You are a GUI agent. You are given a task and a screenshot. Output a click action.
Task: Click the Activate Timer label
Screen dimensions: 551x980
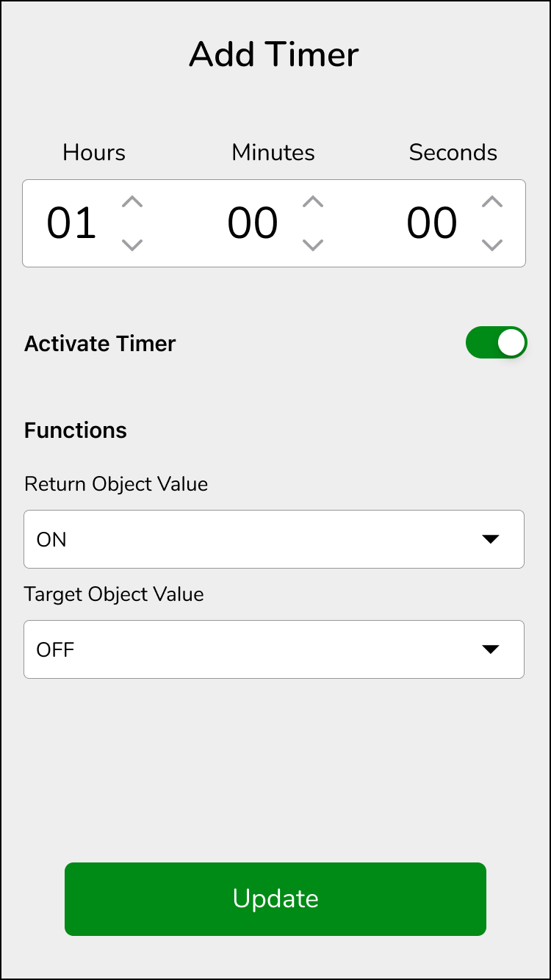click(100, 344)
